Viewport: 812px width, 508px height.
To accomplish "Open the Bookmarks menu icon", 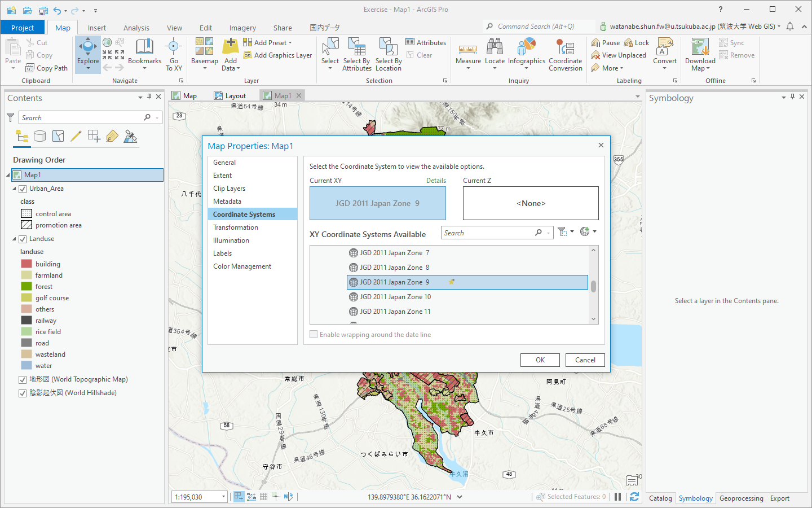I will (x=144, y=46).
